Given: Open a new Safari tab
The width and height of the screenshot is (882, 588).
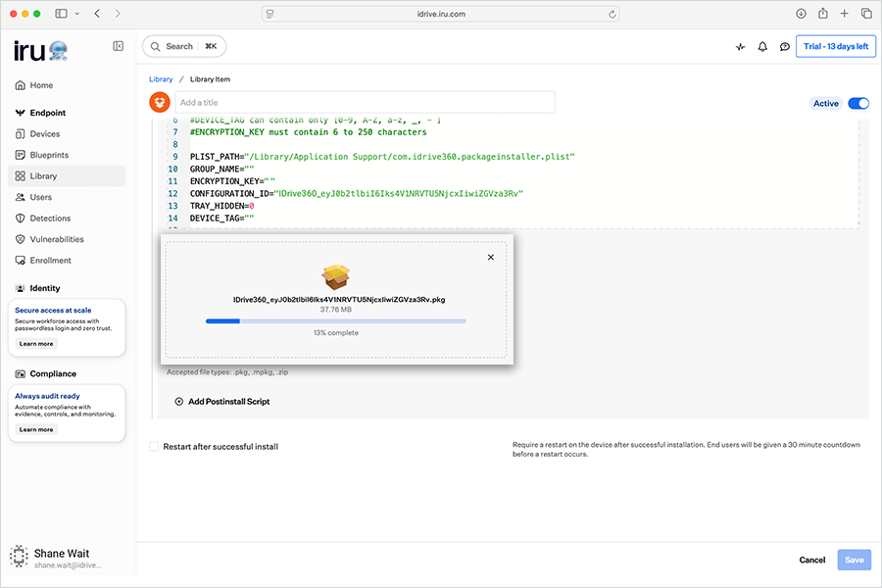Looking at the screenshot, I should point(845,14).
